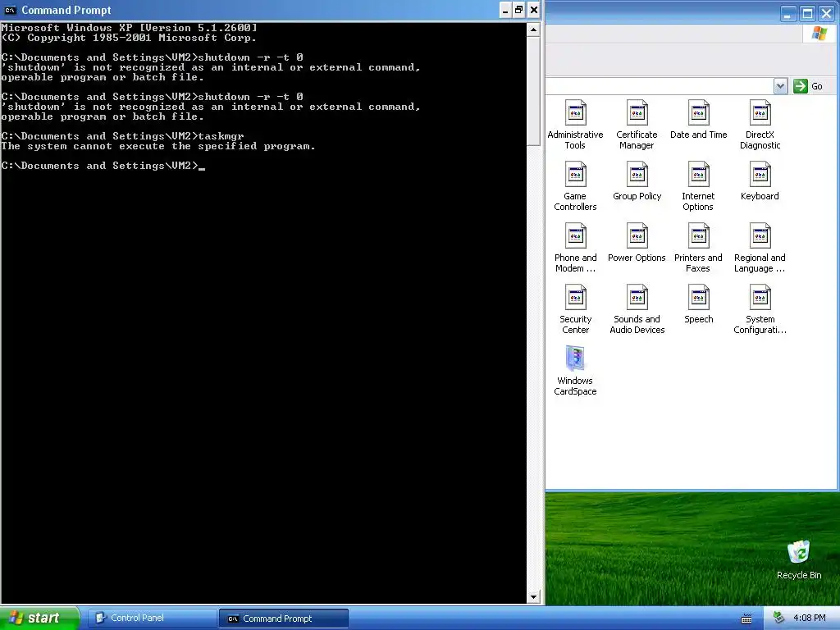The width and height of the screenshot is (840, 630).
Task: Click the taskbar clock showing 4:08 PM
Action: pos(809,618)
